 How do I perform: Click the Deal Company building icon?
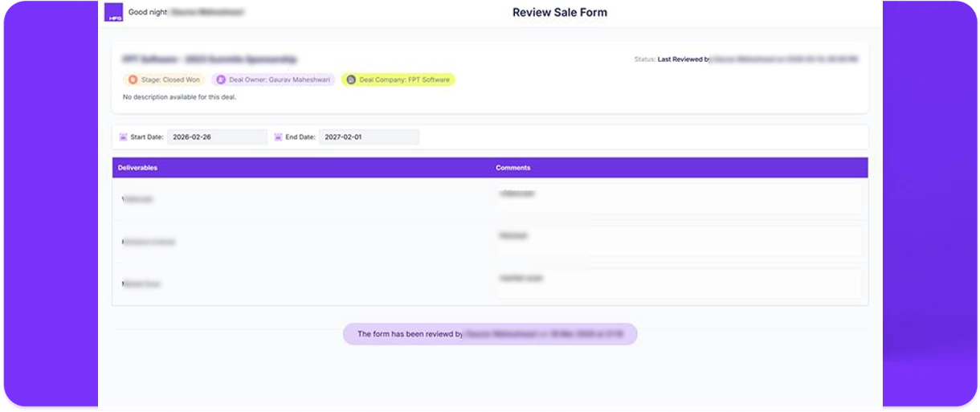click(351, 80)
